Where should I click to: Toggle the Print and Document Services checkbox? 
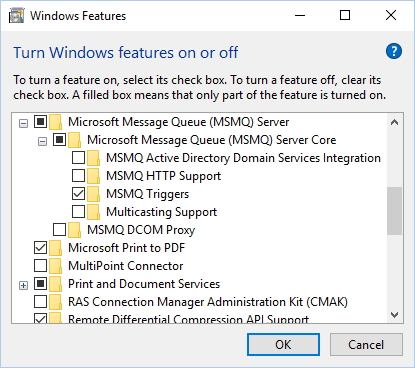pyautogui.click(x=40, y=284)
